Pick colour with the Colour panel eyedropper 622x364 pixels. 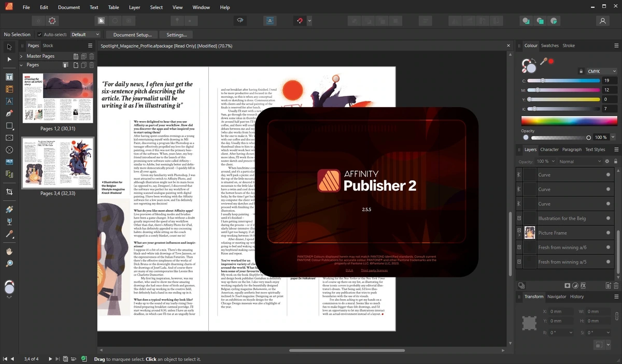click(x=544, y=61)
